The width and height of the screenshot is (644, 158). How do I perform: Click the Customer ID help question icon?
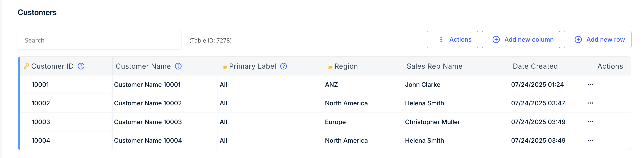pos(81,66)
